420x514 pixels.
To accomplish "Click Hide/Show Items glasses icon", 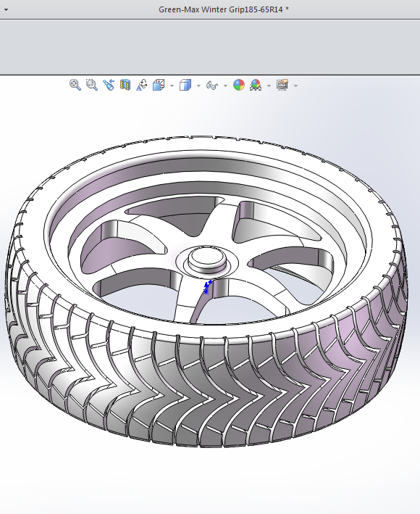I will pos(212,86).
